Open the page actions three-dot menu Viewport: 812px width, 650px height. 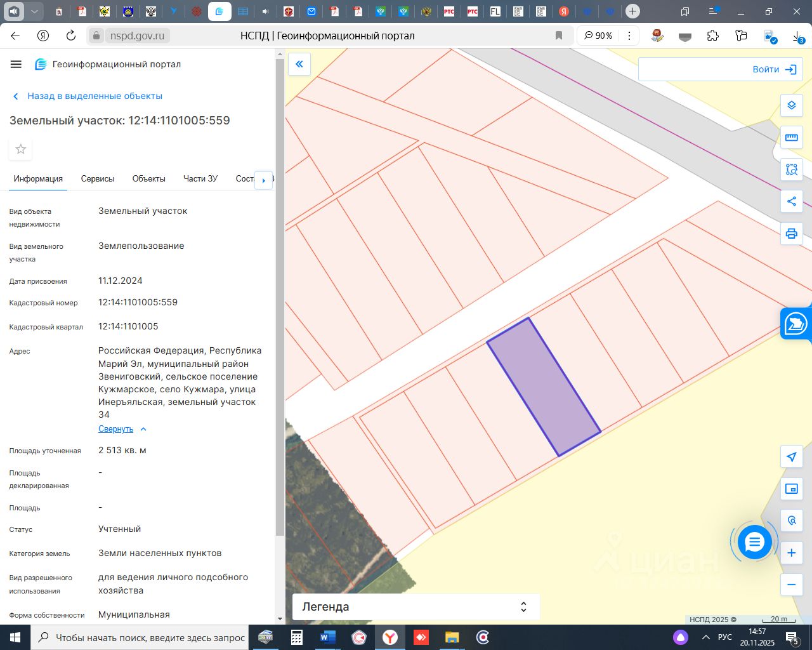629,36
